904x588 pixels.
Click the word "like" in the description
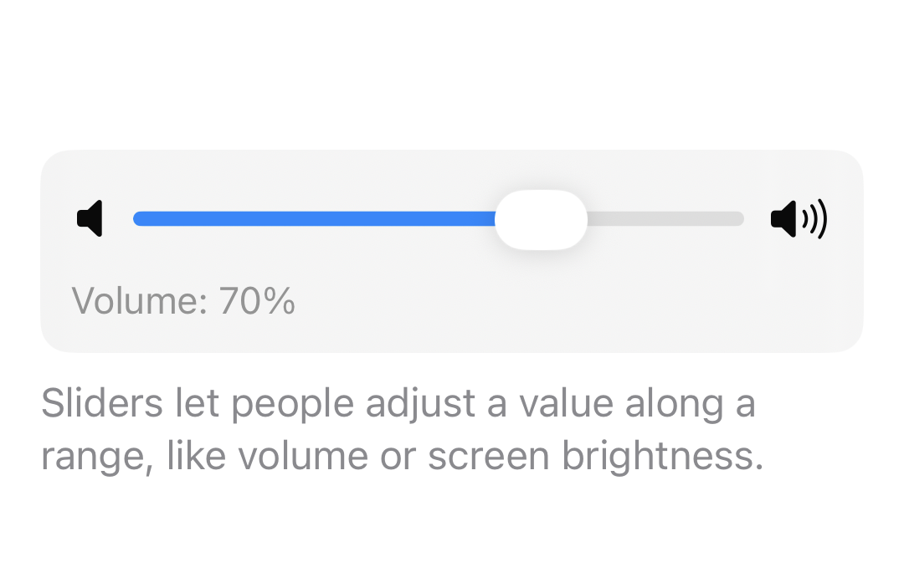click(196, 456)
